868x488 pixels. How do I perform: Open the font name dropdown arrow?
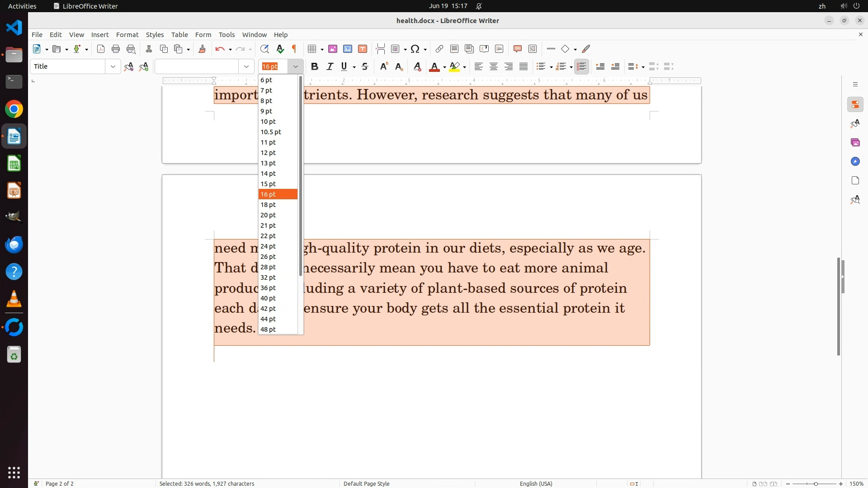click(246, 67)
